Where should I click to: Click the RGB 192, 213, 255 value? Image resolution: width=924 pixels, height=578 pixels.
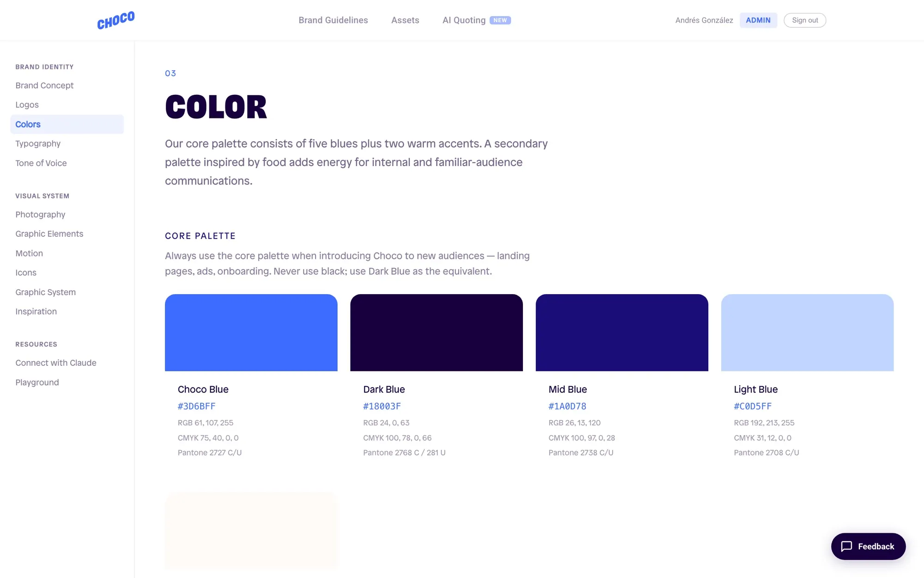coord(764,423)
